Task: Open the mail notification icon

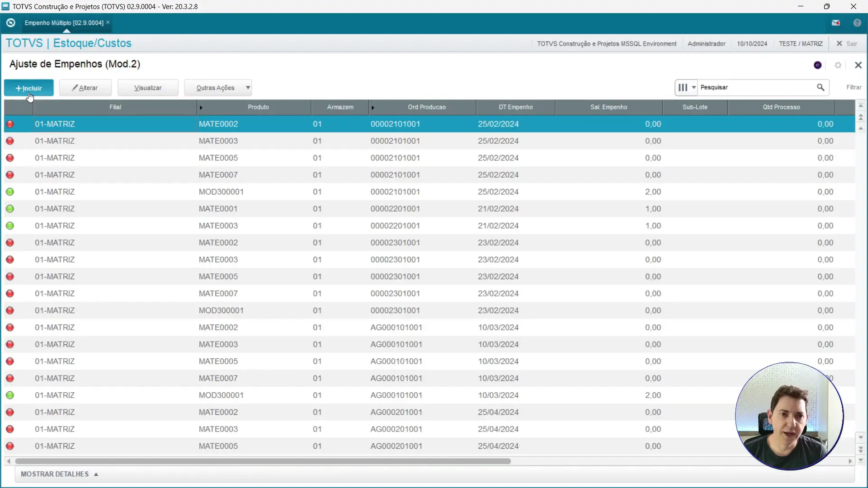Action: (836, 23)
